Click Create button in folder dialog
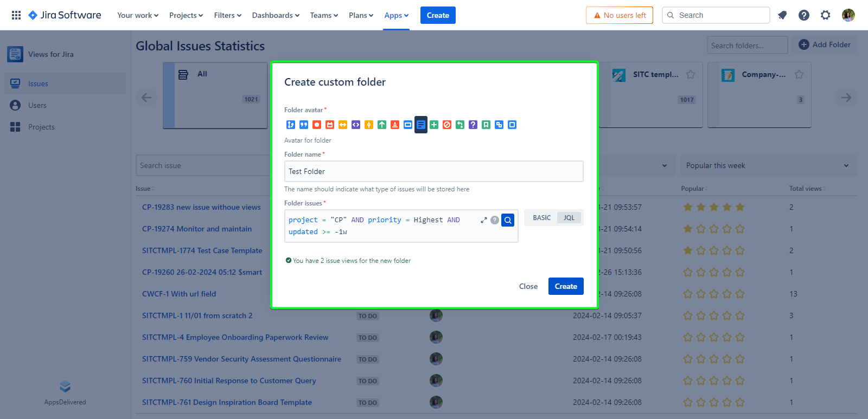Viewport: 868px width, 419px height. (x=565, y=286)
